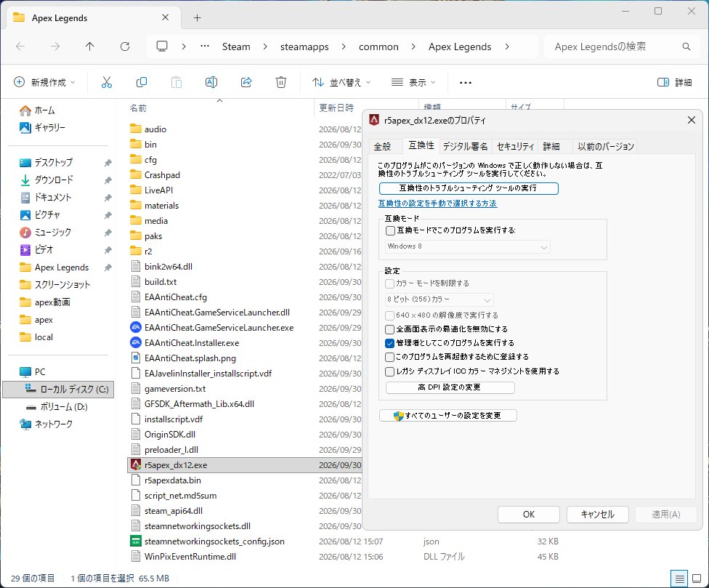This screenshot has height=588, width=709.
Task: Click the search magnifier icon
Action: (x=686, y=47)
